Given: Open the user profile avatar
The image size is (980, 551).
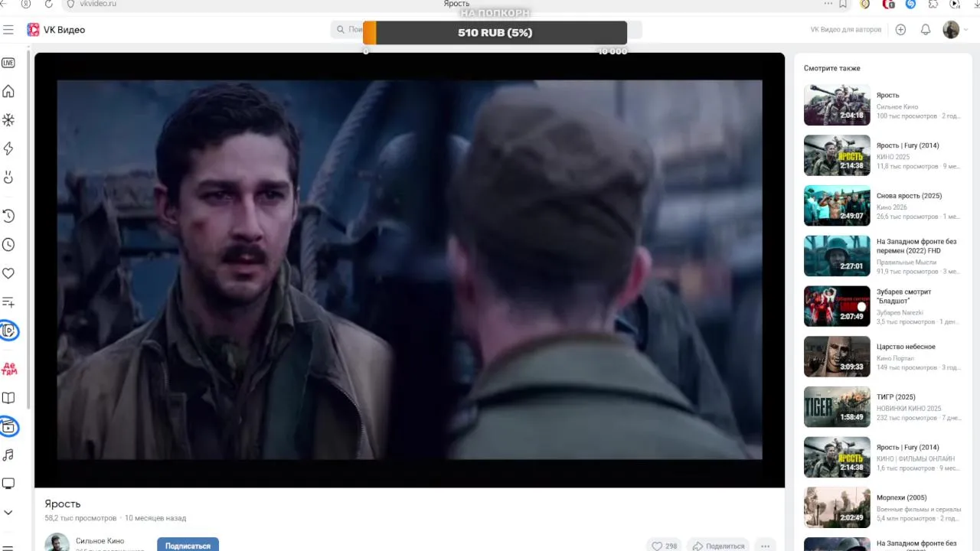Looking at the screenshot, I should pos(951,30).
